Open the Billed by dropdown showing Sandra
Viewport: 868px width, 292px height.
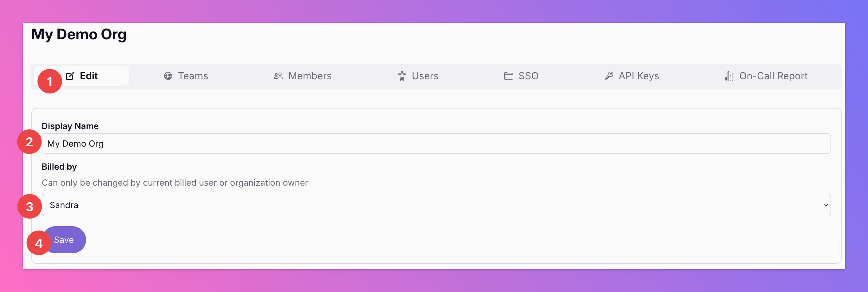coord(436,205)
